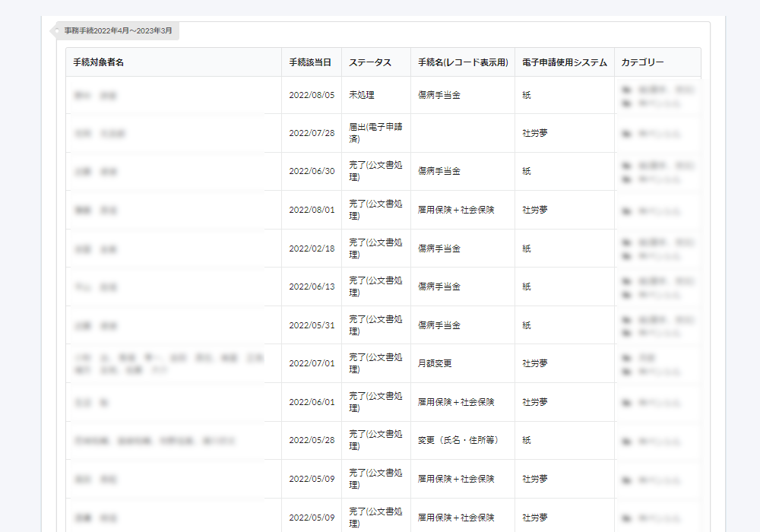Select the date cell 2022/02/18
This screenshot has width=760, height=532.
tap(312, 249)
